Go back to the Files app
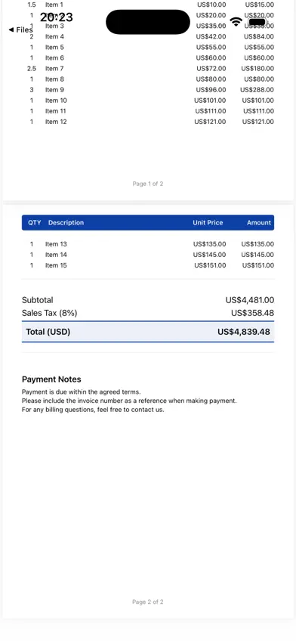The height and width of the screenshot is (644, 296). tap(20, 30)
